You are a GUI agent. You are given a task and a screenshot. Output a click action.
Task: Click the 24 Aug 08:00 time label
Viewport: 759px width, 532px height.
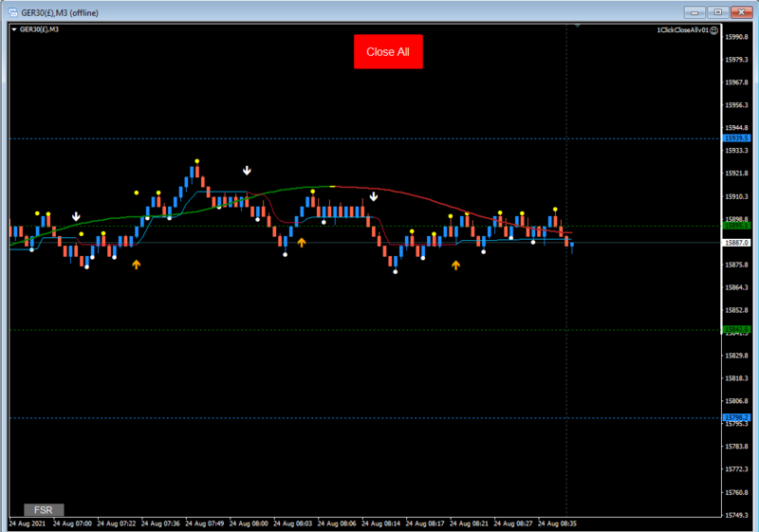249,523
